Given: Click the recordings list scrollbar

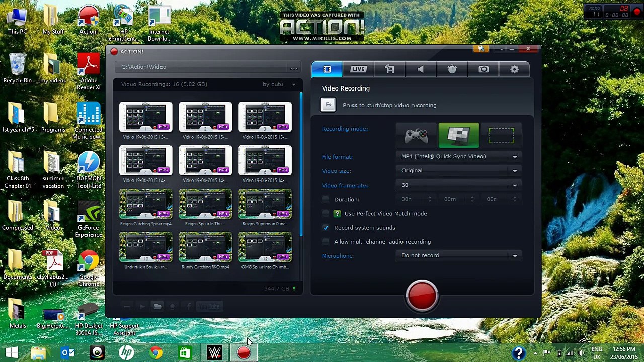Looking at the screenshot, I should (x=301, y=164).
